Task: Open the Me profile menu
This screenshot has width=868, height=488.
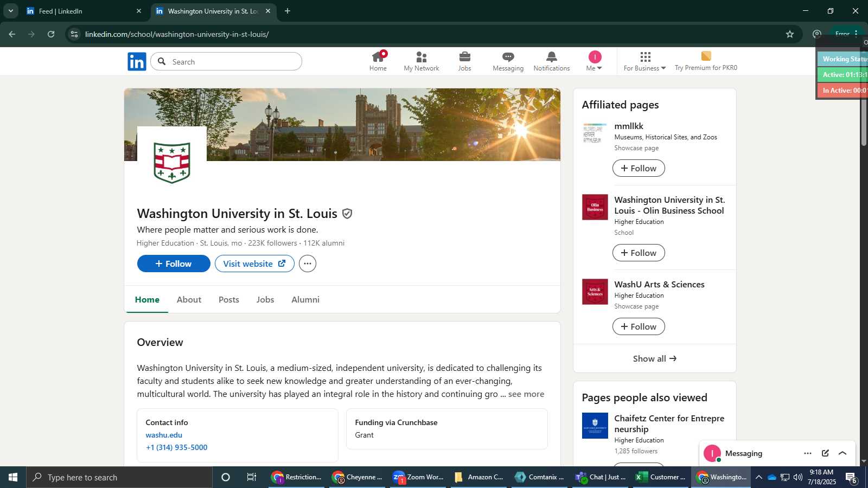Action: tap(595, 61)
